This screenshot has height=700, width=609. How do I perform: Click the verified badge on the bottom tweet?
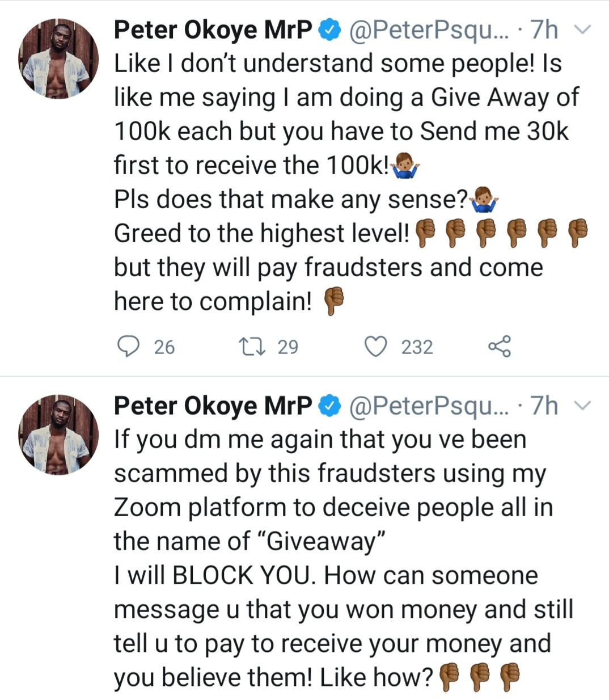(x=329, y=406)
